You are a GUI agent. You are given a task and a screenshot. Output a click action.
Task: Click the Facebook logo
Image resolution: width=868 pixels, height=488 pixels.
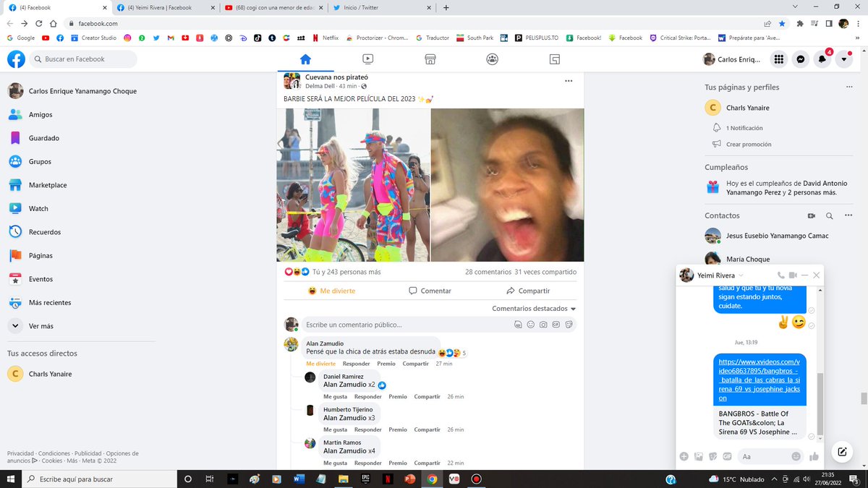tap(17, 59)
